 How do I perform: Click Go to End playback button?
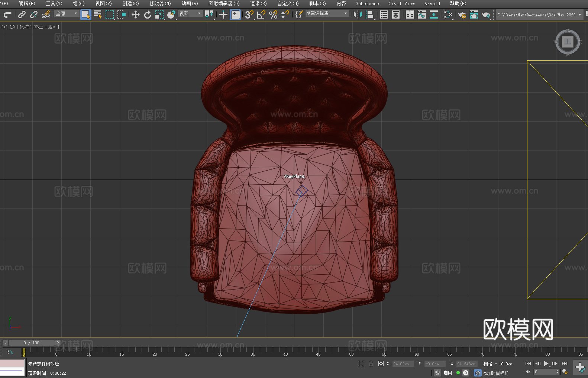(x=564, y=364)
